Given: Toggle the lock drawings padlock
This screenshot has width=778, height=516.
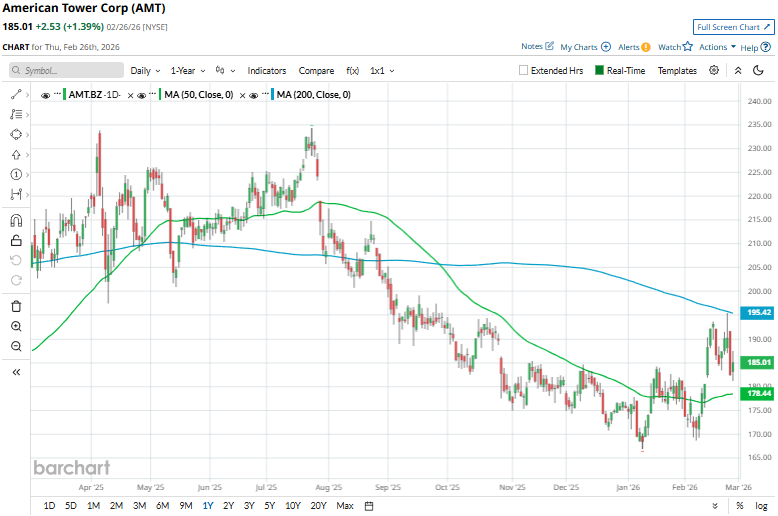Looking at the screenshot, I should [x=16, y=241].
